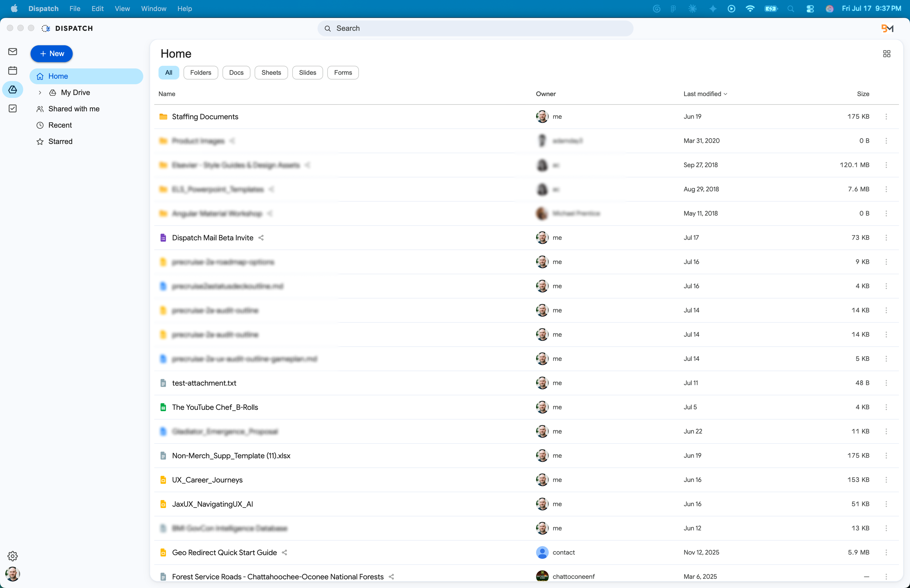Open Dispatch Mail Beta Invite form

tap(213, 237)
